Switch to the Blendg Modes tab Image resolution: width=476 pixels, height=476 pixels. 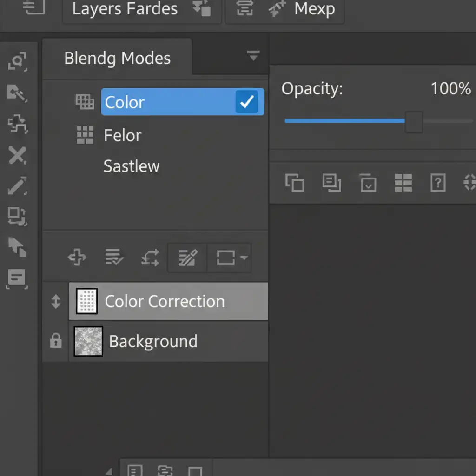pyautogui.click(x=117, y=59)
